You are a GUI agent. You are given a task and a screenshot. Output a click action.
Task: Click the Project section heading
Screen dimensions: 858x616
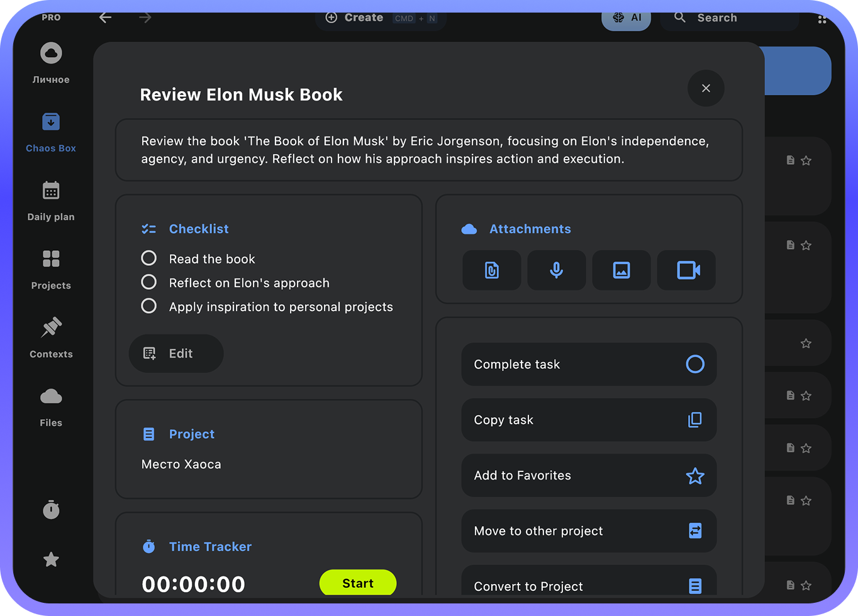192,434
